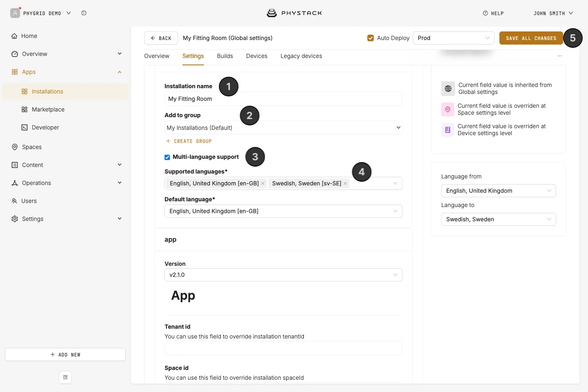Switch to the Legacy devices tab

(301, 56)
